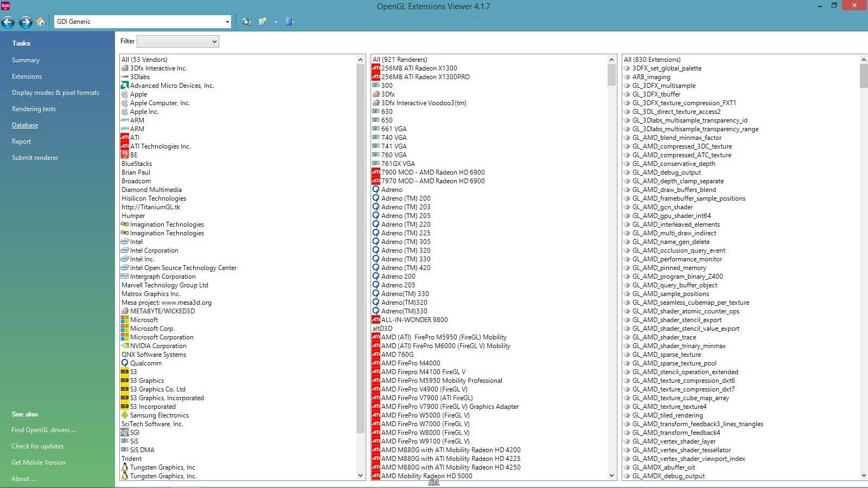The width and height of the screenshot is (868, 488).
Task: Open Display modes & pixel formats
Action: [x=55, y=93]
